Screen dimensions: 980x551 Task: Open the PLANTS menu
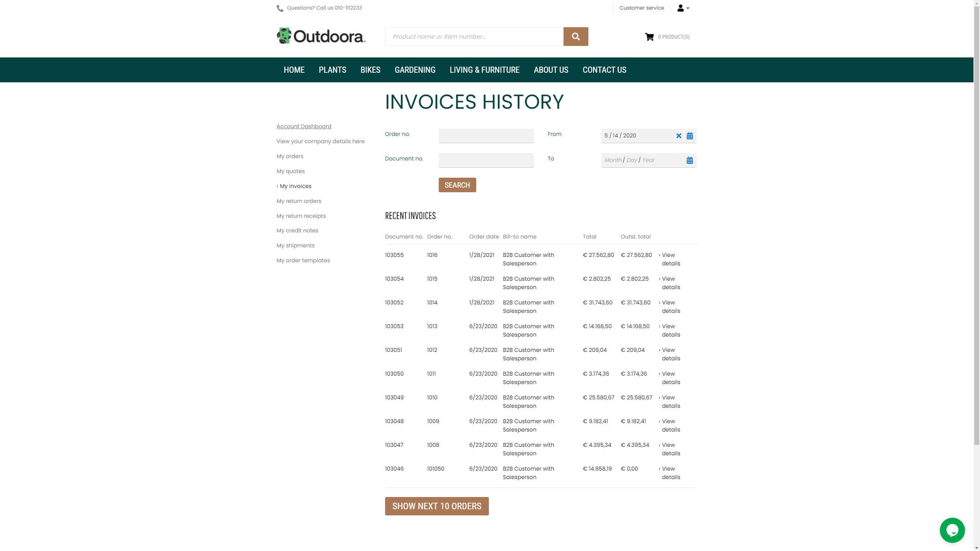[332, 70]
